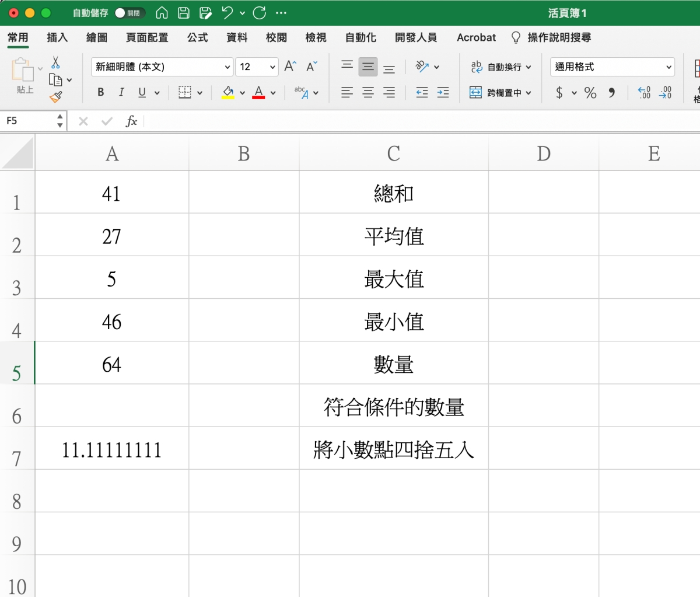Open the 頁面配置 tab

pyautogui.click(x=147, y=37)
